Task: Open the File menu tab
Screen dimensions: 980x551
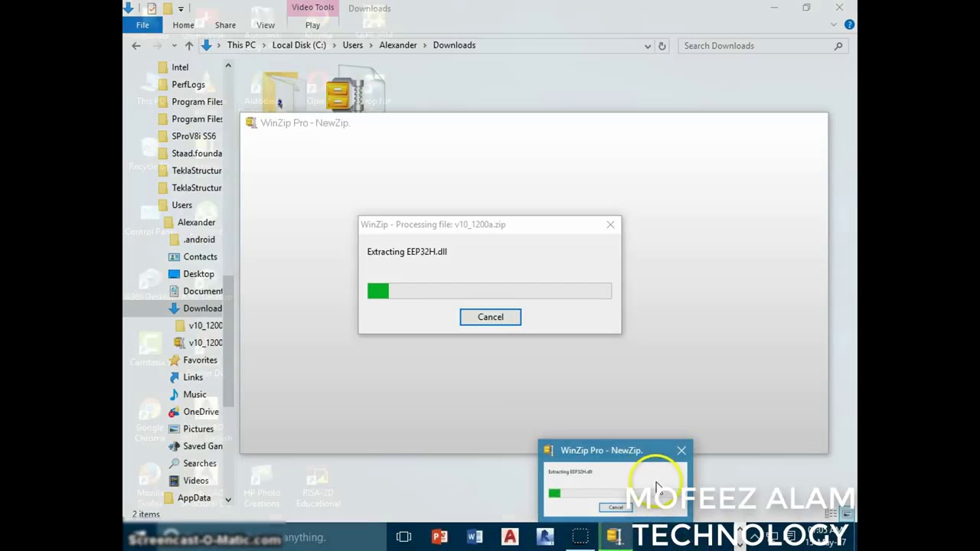Action: 142,25
